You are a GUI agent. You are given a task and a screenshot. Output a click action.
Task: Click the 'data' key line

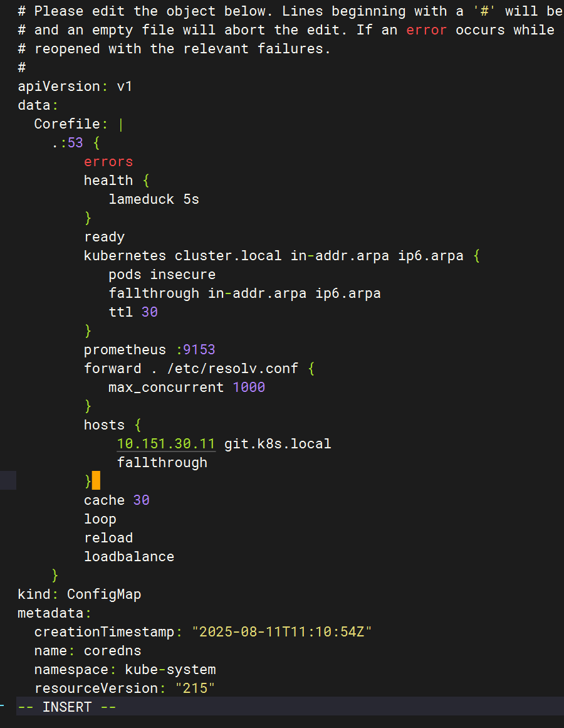click(38, 105)
